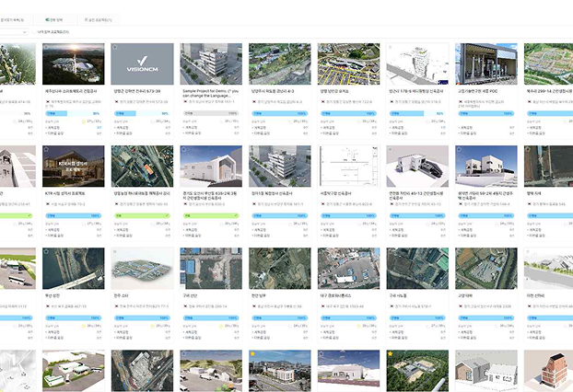Open the KTR night building thumbnail
This screenshot has height=392, width=573.
point(72,166)
